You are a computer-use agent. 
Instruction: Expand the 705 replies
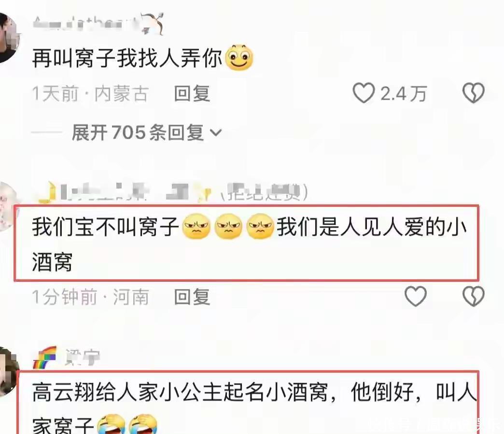click(x=147, y=132)
